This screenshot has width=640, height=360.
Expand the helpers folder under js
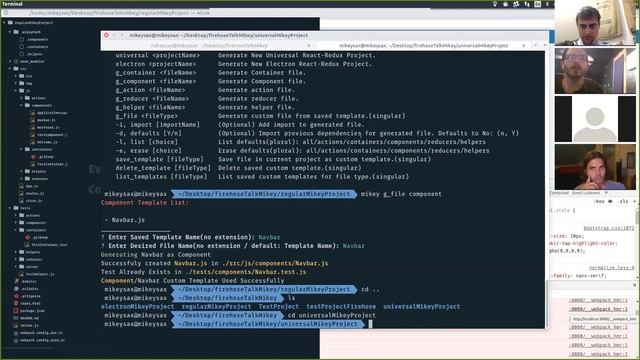(21, 171)
